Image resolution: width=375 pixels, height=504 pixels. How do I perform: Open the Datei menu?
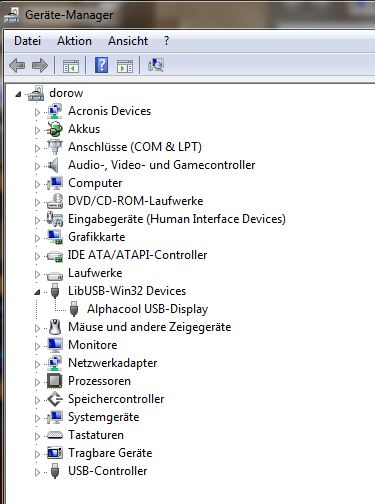27,41
